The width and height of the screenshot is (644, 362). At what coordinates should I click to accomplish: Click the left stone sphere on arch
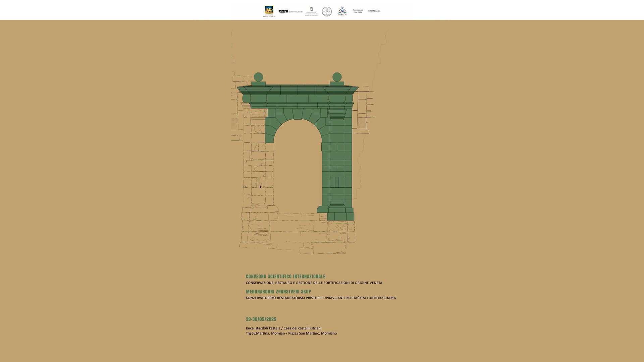point(258,77)
